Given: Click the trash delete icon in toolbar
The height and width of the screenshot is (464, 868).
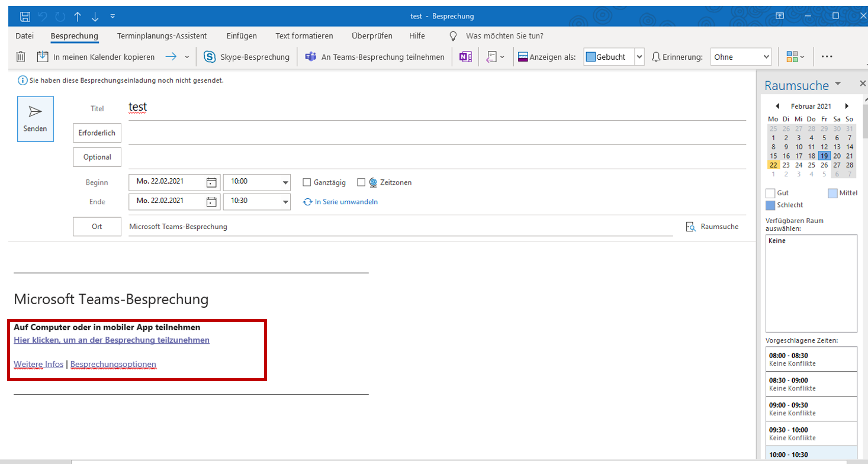Looking at the screenshot, I should [x=21, y=57].
